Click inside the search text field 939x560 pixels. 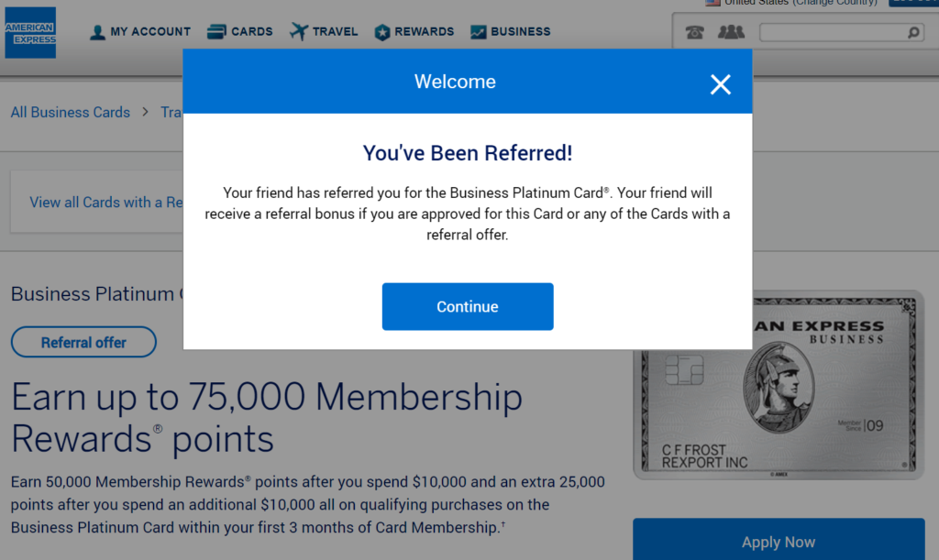pyautogui.click(x=834, y=31)
